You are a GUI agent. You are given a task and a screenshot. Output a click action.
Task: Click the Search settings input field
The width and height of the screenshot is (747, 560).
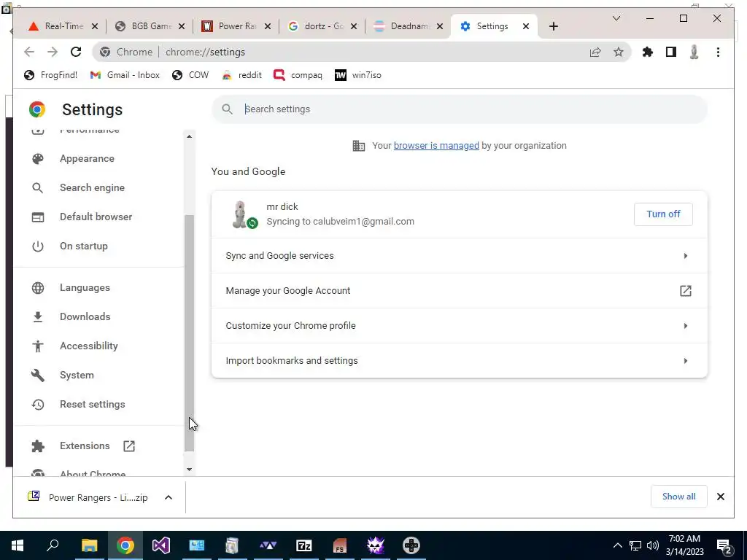pyautogui.click(x=460, y=109)
